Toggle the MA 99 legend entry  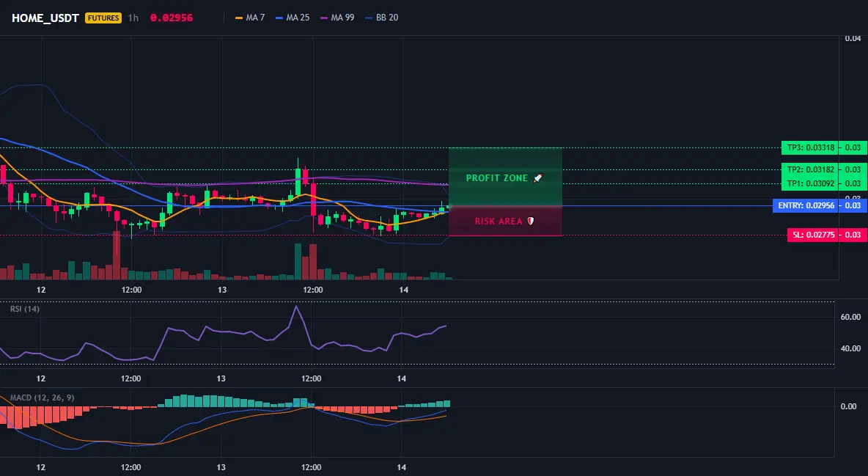click(337, 18)
